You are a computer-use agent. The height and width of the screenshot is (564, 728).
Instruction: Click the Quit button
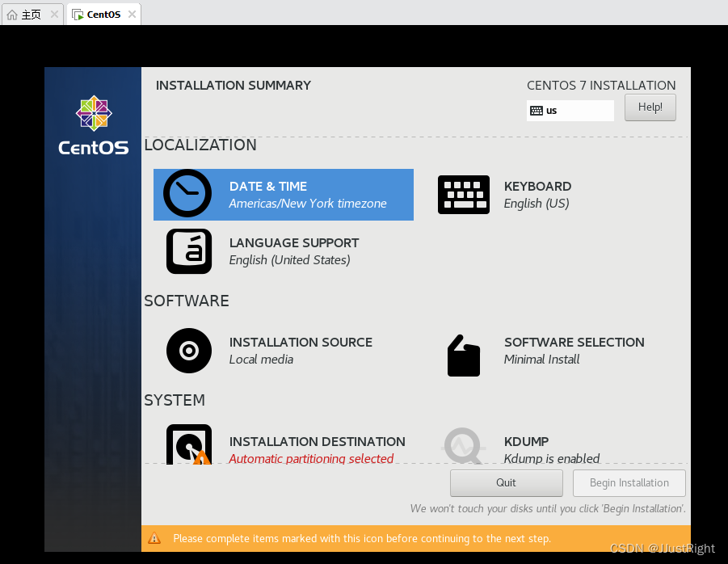click(x=506, y=482)
